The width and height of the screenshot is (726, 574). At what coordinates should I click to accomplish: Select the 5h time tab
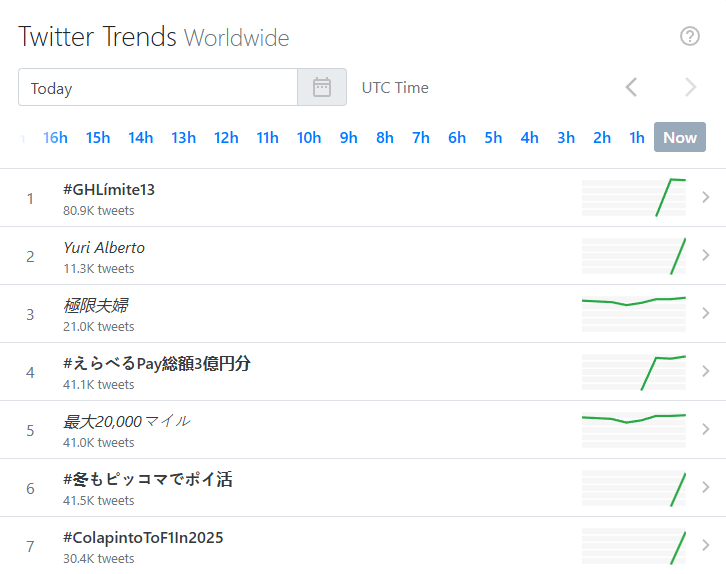click(493, 137)
